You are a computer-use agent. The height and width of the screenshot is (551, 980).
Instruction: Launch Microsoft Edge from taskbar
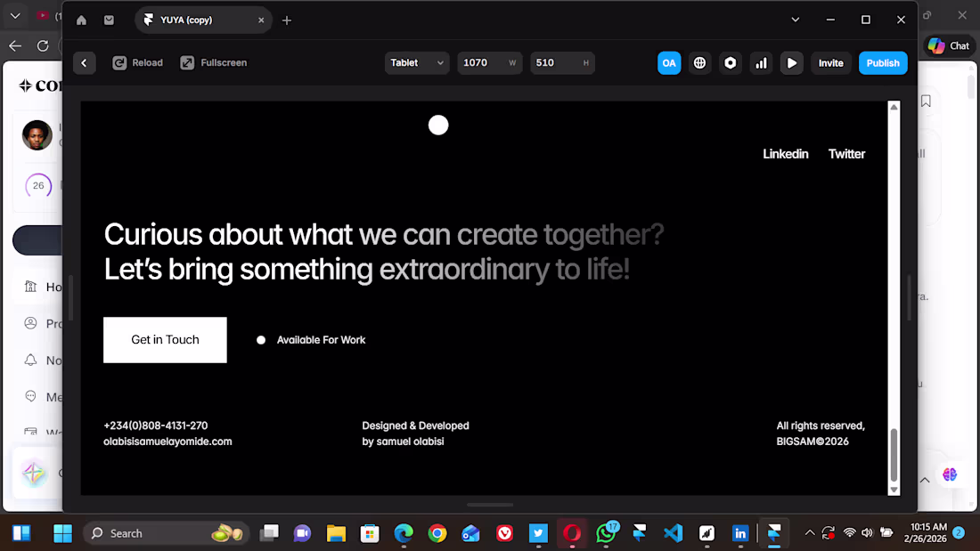[x=404, y=533]
